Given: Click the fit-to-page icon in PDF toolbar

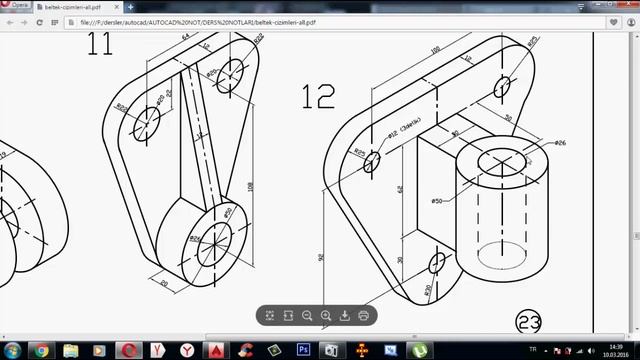Looking at the screenshot, I should (x=269, y=316).
